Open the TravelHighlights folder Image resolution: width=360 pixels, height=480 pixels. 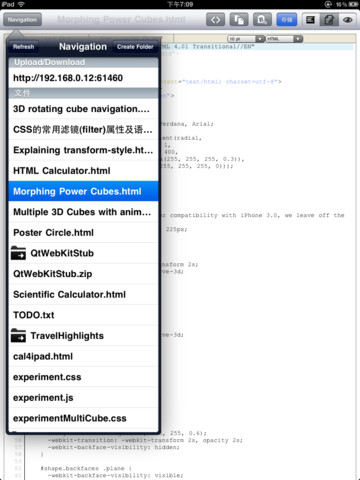(83, 336)
